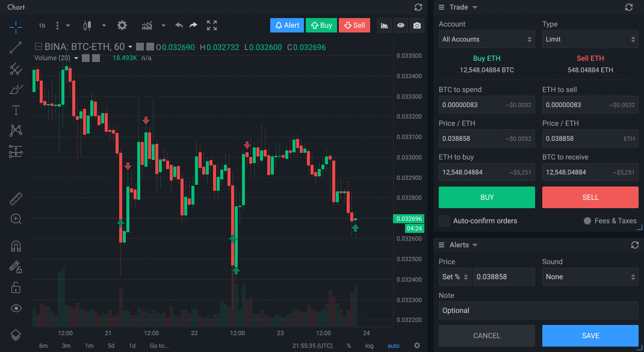Open the All Accounts dropdown
Viewport: 644px width, 352px height.
tap(486, 39)
